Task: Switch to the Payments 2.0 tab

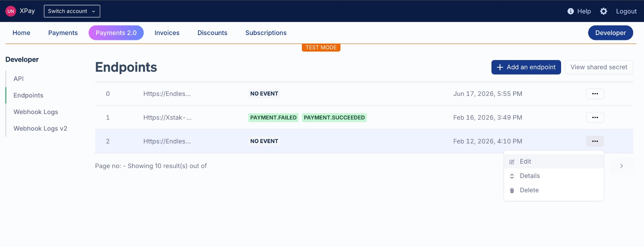Action: pyautogui.click(x=116, y=33)
